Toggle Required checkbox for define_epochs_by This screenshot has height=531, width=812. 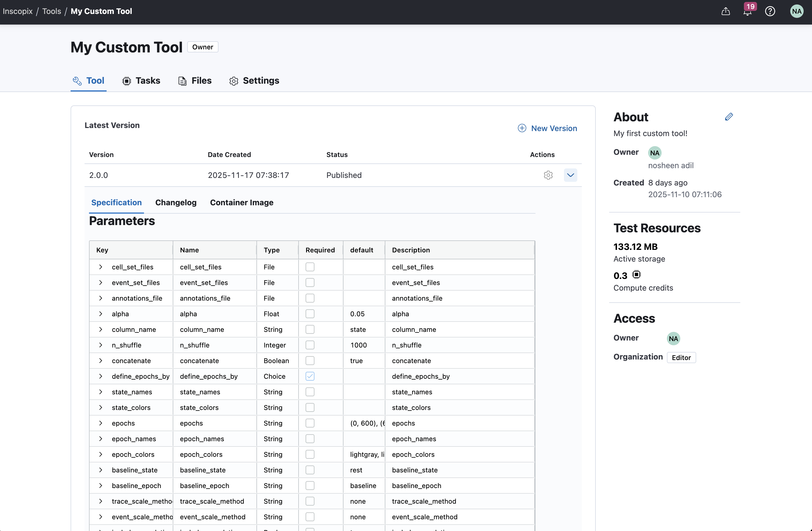coord(310,376)
